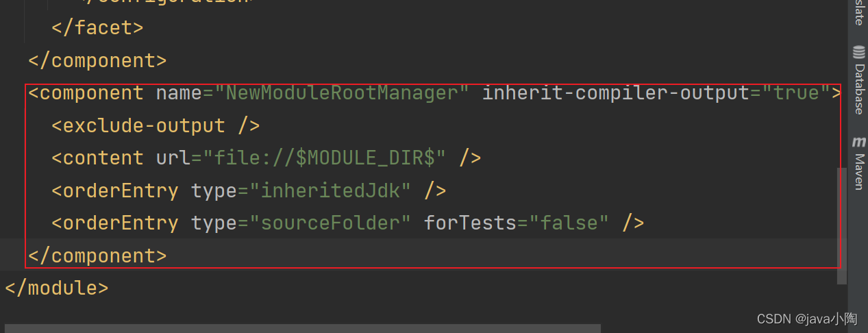Click the "false" forTests value
868x333 pixels.
(x=569, y=223)
